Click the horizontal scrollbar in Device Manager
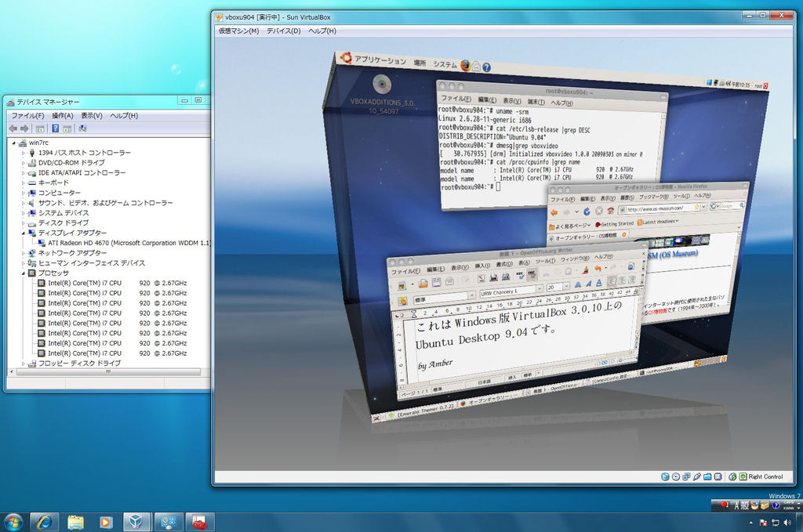 pyautogui.click(x=108, y=372)
